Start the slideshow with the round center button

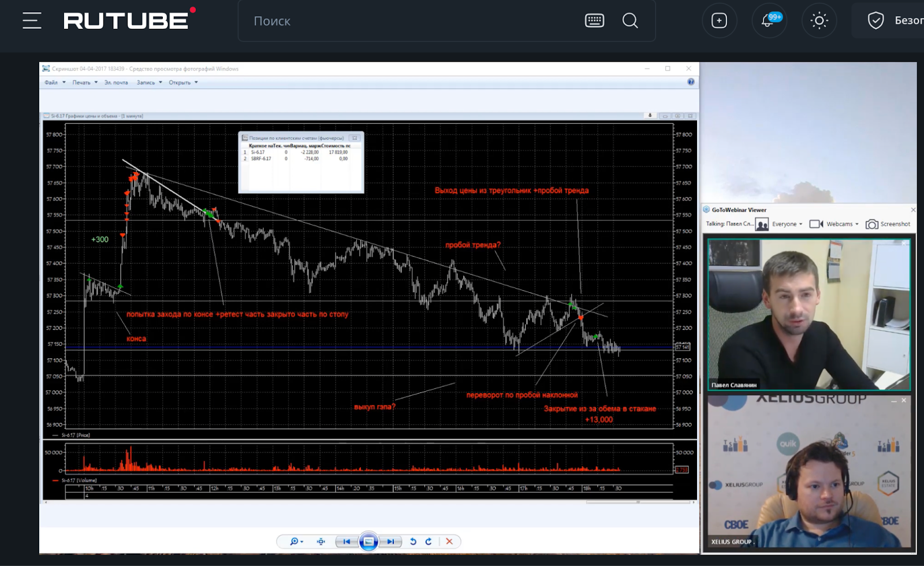click(368, 541)
